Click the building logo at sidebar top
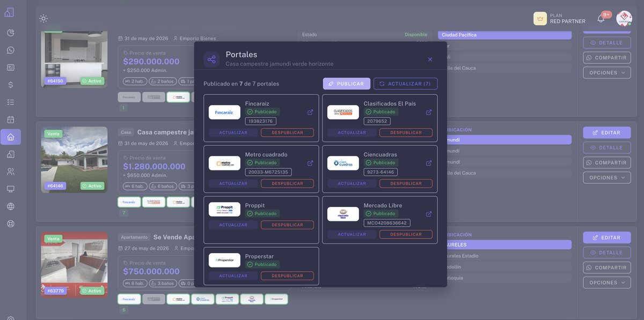The width and height of the screenshot is (644, 320). (x=9, y=12)
